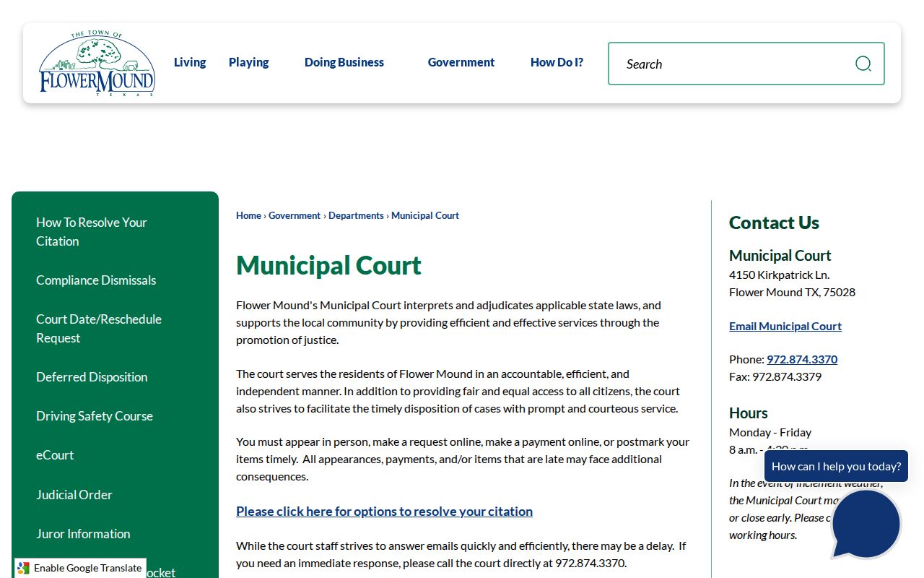Click Municipal Court breadcrumb
The height and width of the screenshot is (578, 924).
tap(425, 215)
